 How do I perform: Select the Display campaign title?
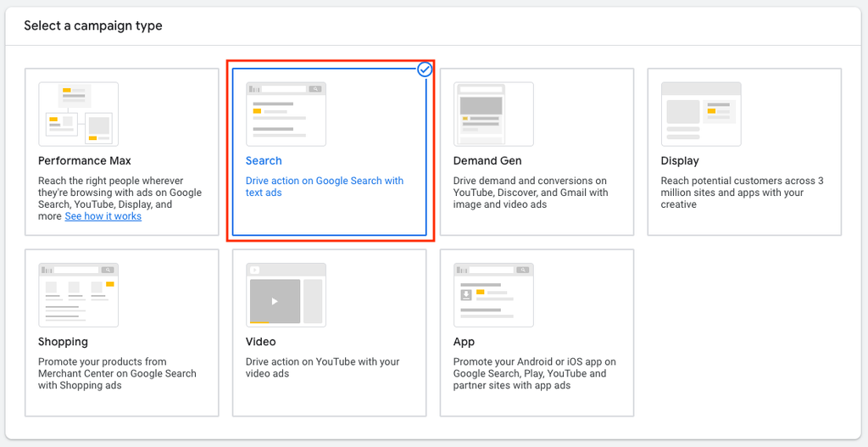(x=680, y=160)
